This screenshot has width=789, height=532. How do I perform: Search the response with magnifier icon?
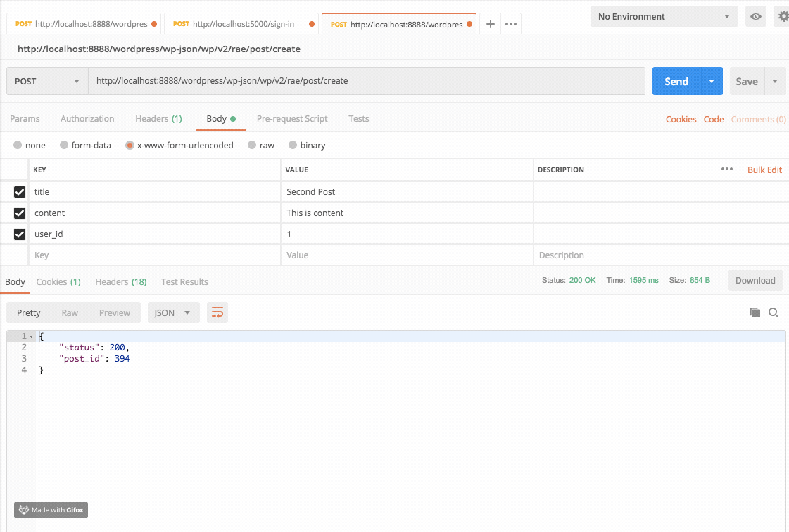(x=774, y=312)
